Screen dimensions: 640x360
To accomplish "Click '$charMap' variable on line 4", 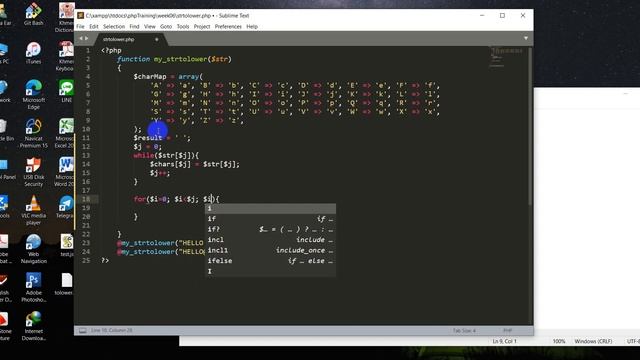I will click(x=150, y=77).
